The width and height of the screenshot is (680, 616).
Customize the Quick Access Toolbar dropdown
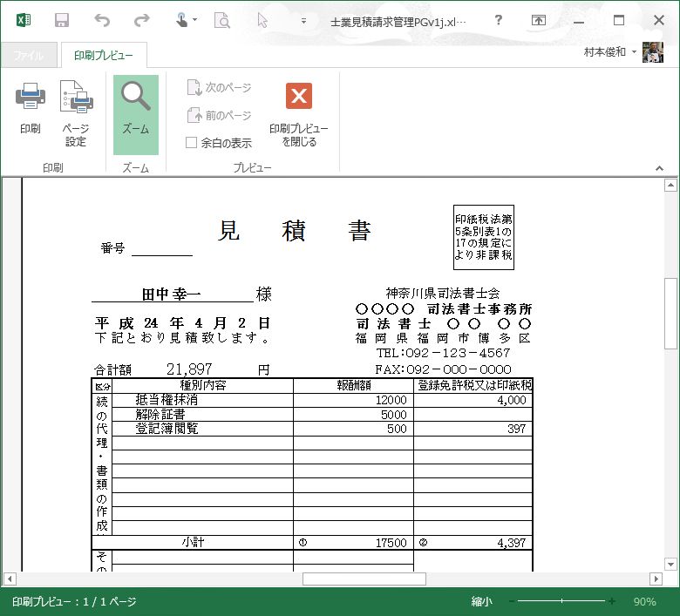[303, 20]
